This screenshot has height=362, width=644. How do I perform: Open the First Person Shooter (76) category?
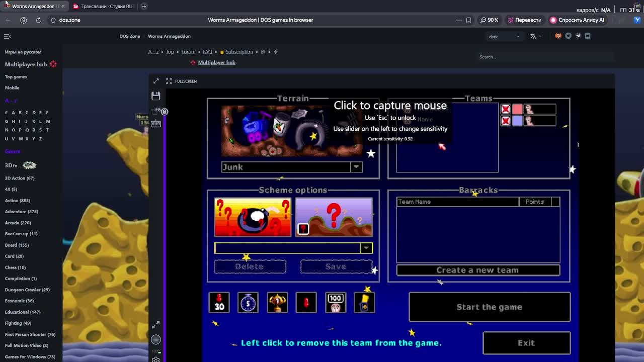coord(30,334)
